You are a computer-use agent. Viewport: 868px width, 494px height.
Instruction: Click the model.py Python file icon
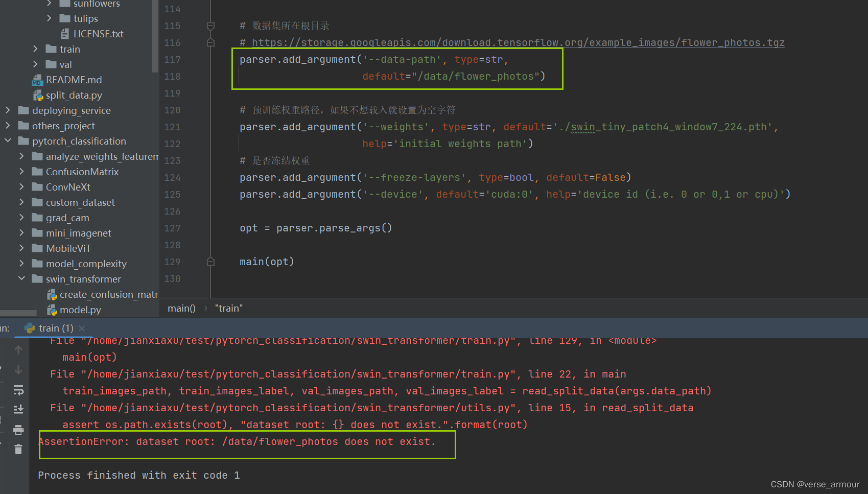click(52, 310)
